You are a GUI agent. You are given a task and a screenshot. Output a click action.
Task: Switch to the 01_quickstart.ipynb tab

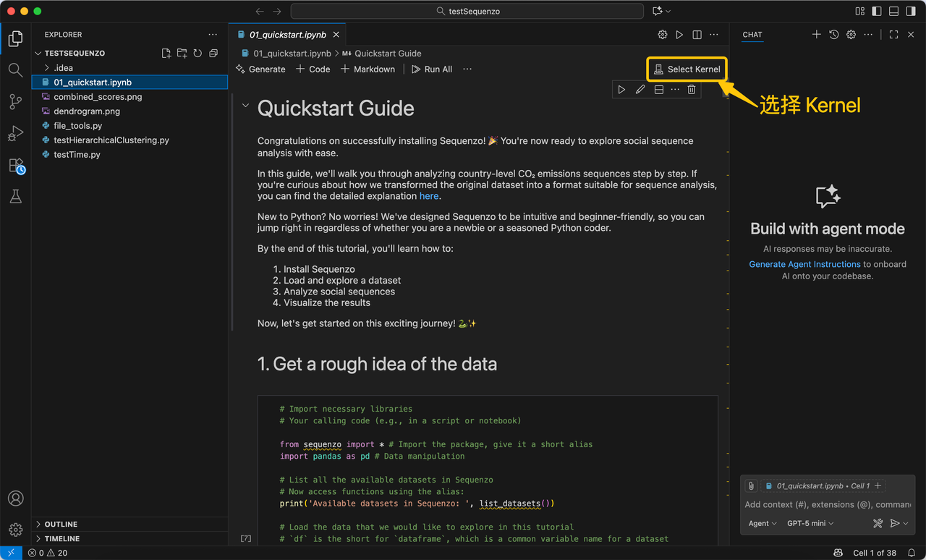(287, 35)
